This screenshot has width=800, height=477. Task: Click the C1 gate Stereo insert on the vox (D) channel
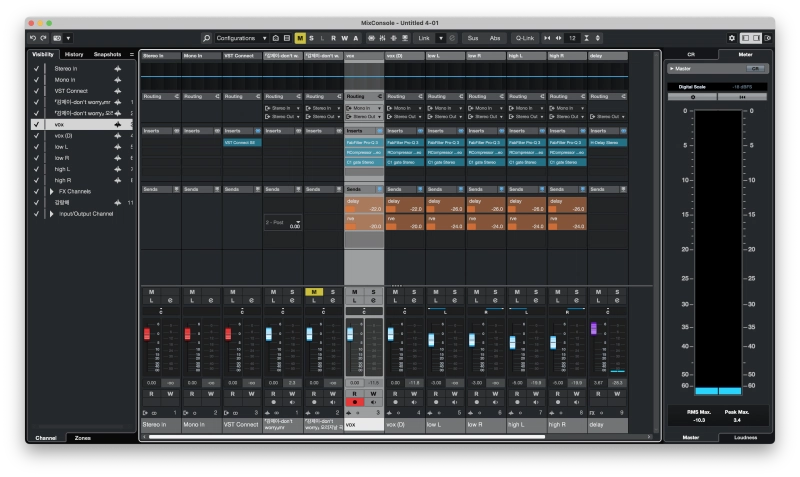(405, 162)
